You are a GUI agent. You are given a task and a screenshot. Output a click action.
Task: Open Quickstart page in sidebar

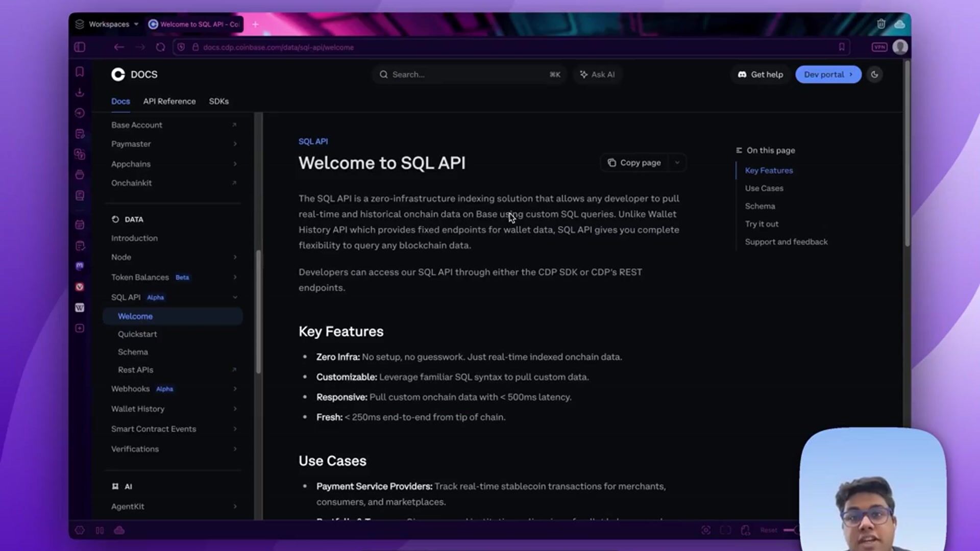[x=137, y=334]
